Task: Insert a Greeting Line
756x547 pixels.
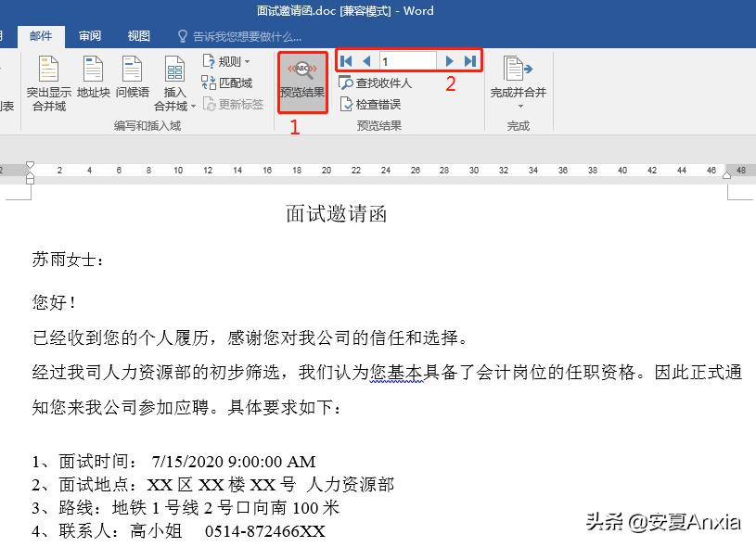Action: tap(133, 79)
